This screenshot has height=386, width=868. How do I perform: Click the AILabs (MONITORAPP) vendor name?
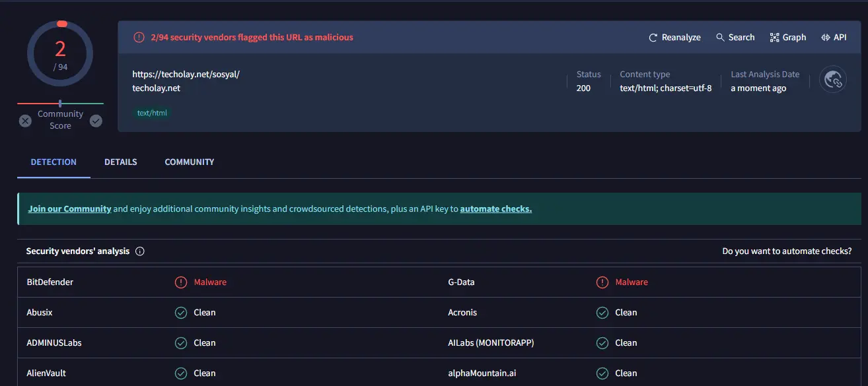coord(491,343)
